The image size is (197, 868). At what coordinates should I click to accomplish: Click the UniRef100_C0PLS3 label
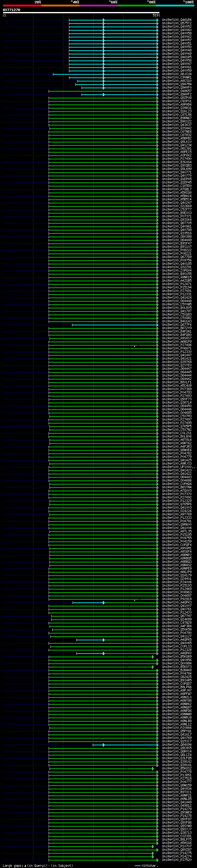click(x=177, y=647)
